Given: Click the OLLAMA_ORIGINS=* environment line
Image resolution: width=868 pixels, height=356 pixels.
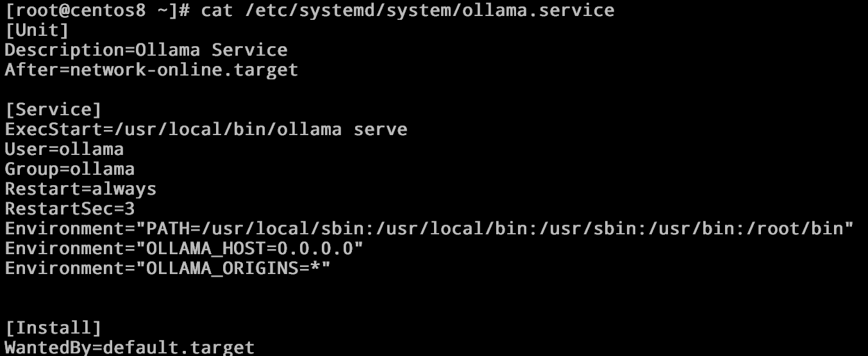Looking at the screenshot, I should (x=167, y=268).
